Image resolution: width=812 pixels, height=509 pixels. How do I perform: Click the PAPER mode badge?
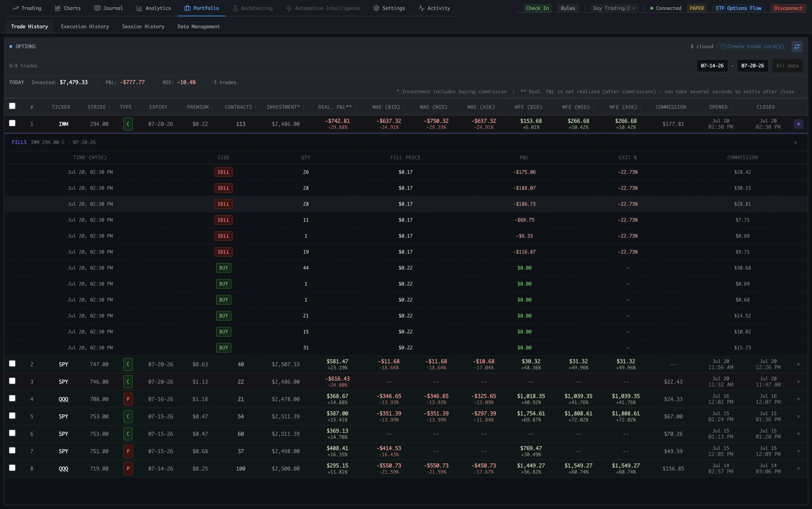(696, 8)
